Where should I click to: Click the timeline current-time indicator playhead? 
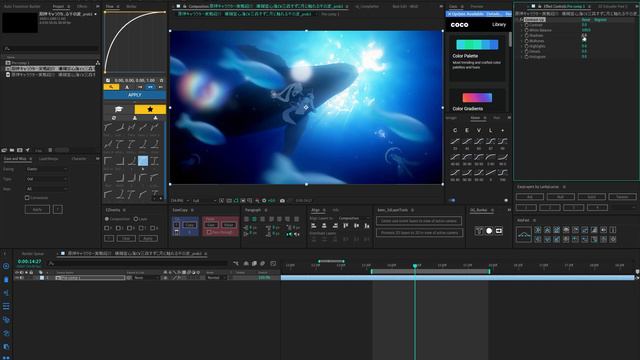415,266
